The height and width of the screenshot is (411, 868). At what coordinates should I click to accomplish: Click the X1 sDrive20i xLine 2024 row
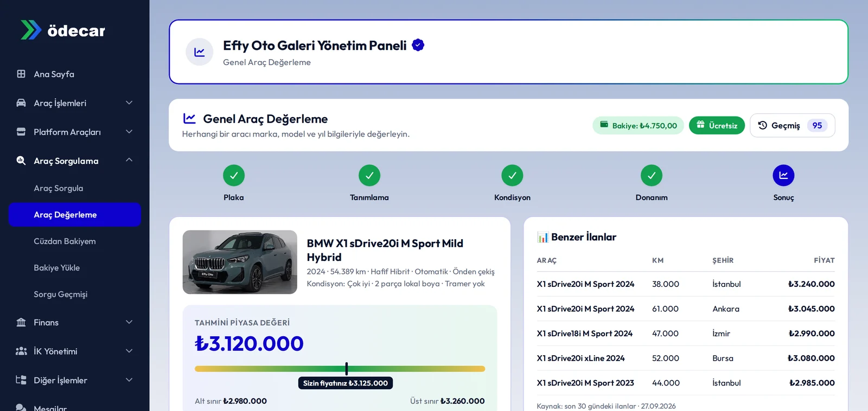click(686, 358)
